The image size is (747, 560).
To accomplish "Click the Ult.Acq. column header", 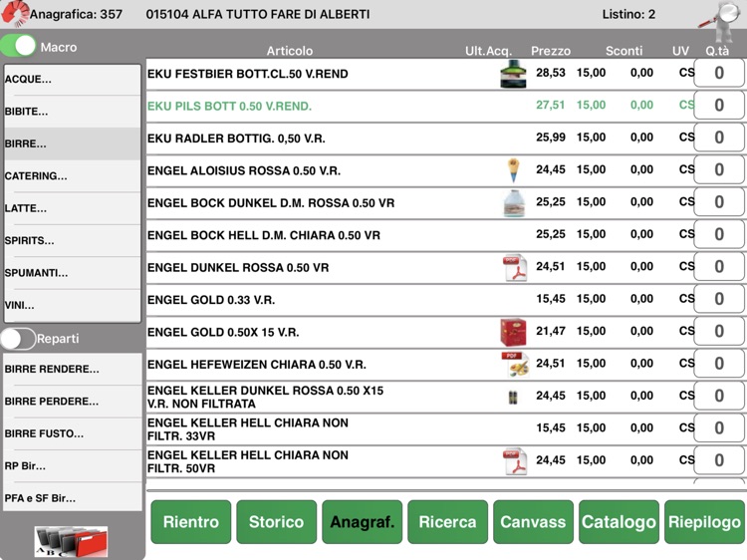I will [x=488, y=51].
